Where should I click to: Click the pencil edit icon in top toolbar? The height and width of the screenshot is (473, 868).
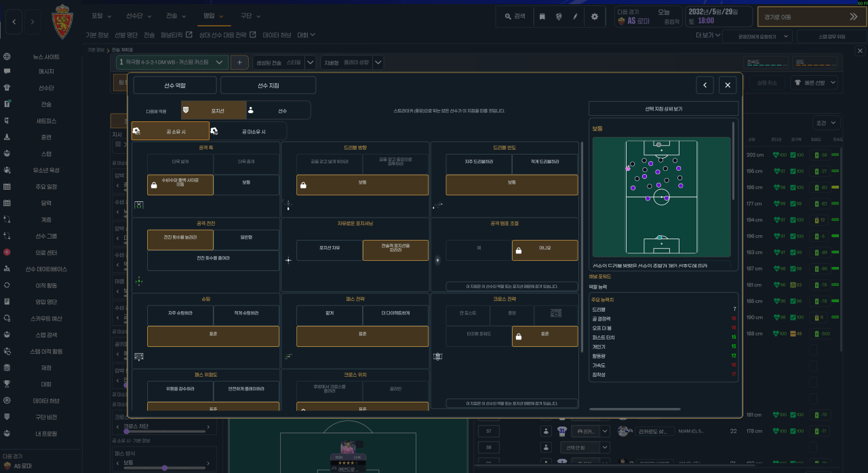[575, 17]
